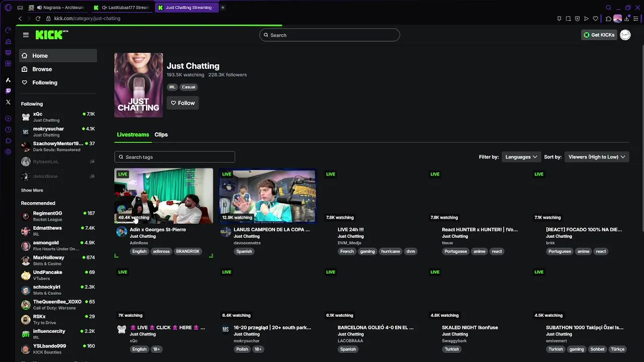Open mokrysuchar channel in the Following list
The width and height of the screenshot is (644, 362).
(58, 132)
